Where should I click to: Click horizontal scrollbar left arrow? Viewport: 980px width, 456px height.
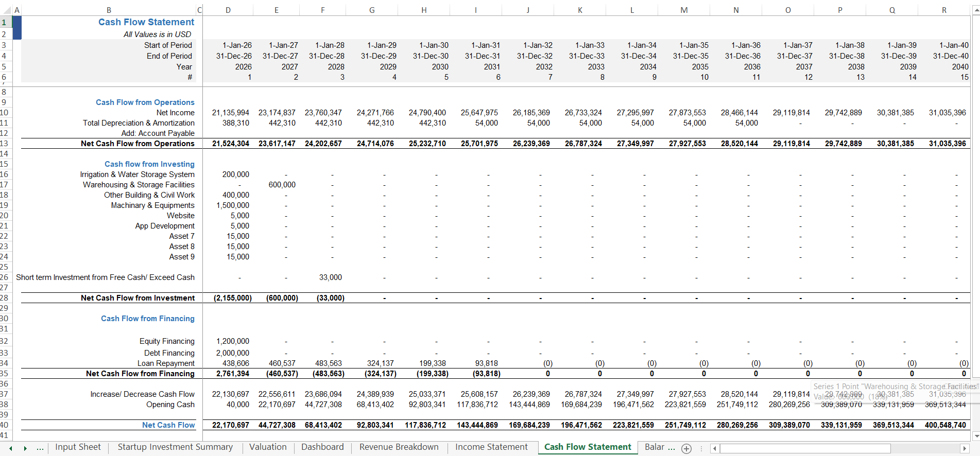(x=714, y=448)
